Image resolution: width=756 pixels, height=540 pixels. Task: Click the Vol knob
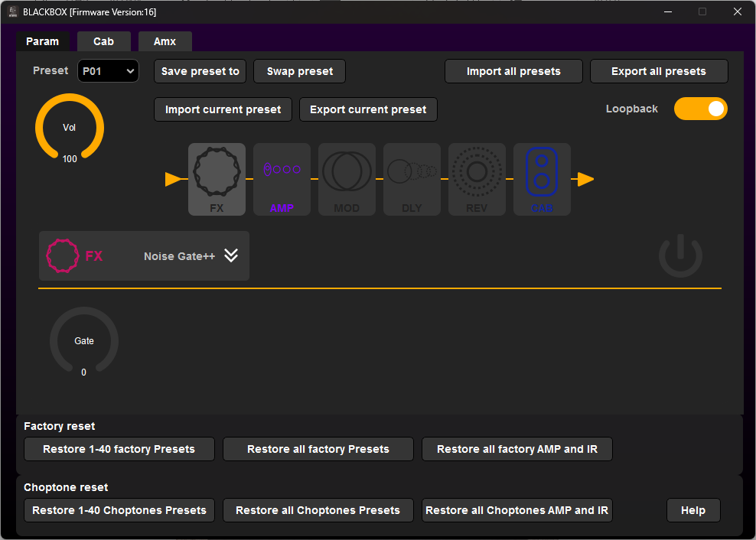[70, 127]
